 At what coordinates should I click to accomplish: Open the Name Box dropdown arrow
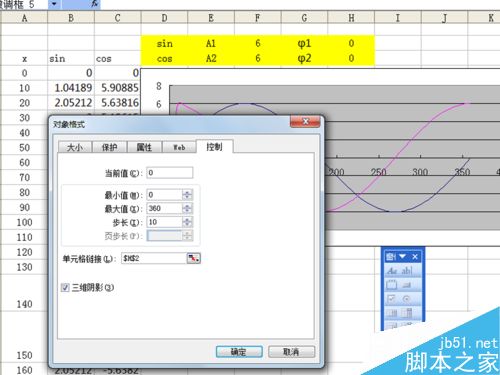[54, 4]
